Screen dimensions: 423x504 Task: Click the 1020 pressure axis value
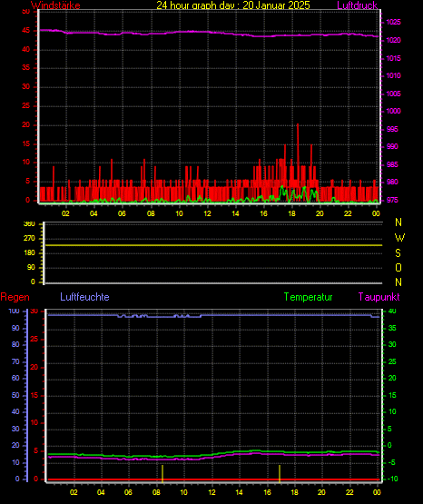tap(393, 41)
